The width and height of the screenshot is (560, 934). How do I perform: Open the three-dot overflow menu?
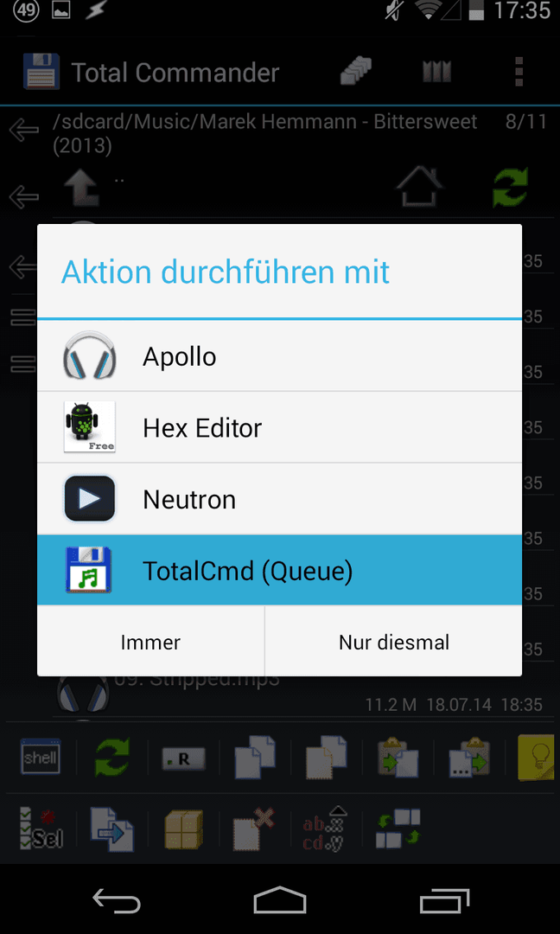(x=519, y=73)
